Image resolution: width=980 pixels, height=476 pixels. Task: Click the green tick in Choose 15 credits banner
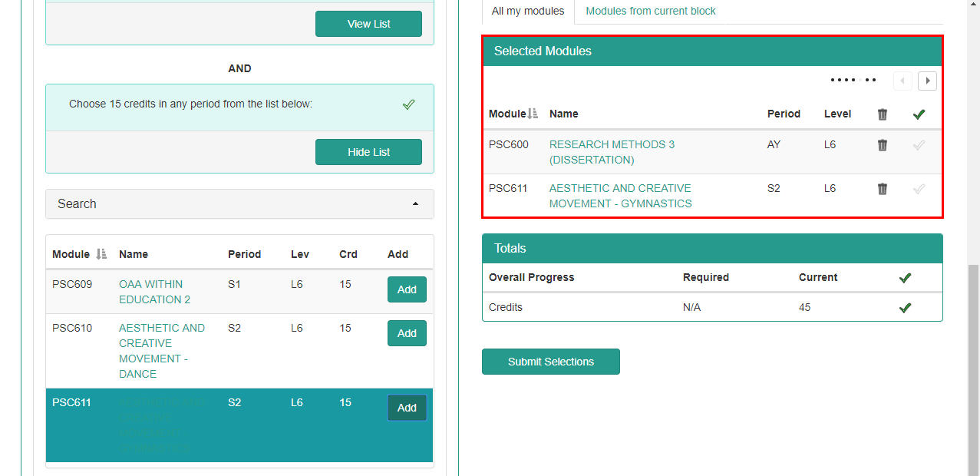click(409, 104)
